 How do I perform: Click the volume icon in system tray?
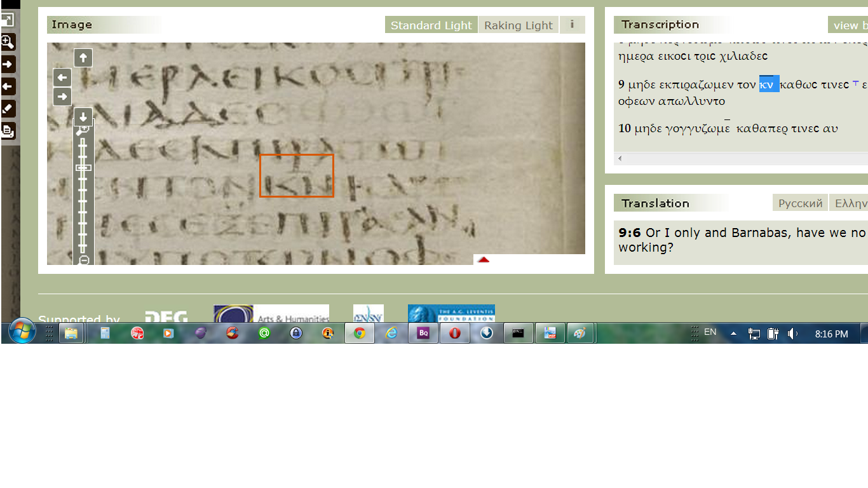[x=792, y=334]
